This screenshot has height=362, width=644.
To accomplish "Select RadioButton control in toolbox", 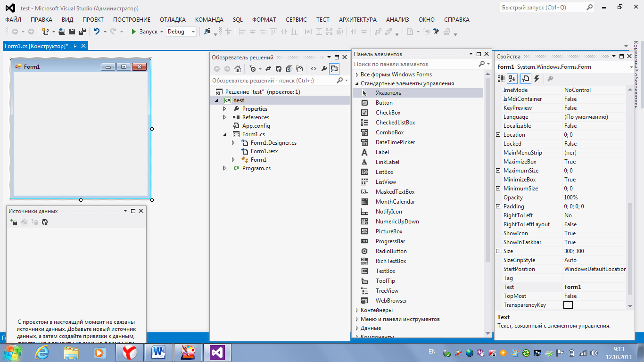I will pyautogui.click(x=391, y=251).
